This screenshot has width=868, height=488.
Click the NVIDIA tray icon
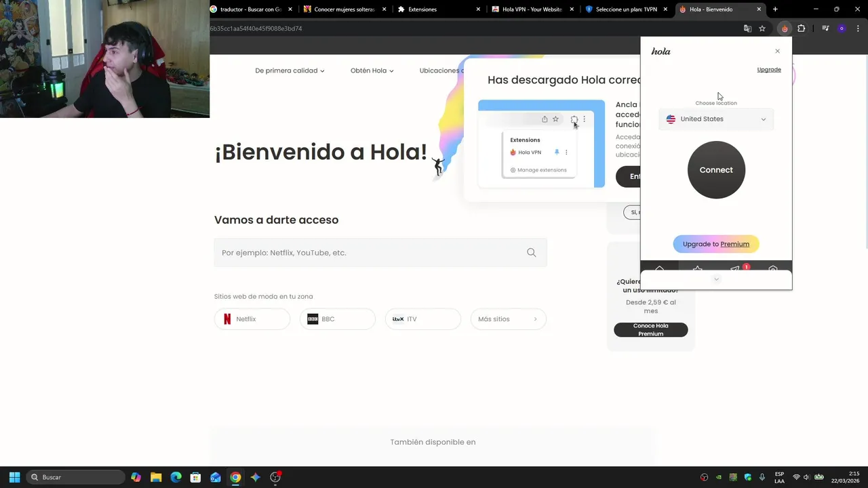(x=719, y=477)
